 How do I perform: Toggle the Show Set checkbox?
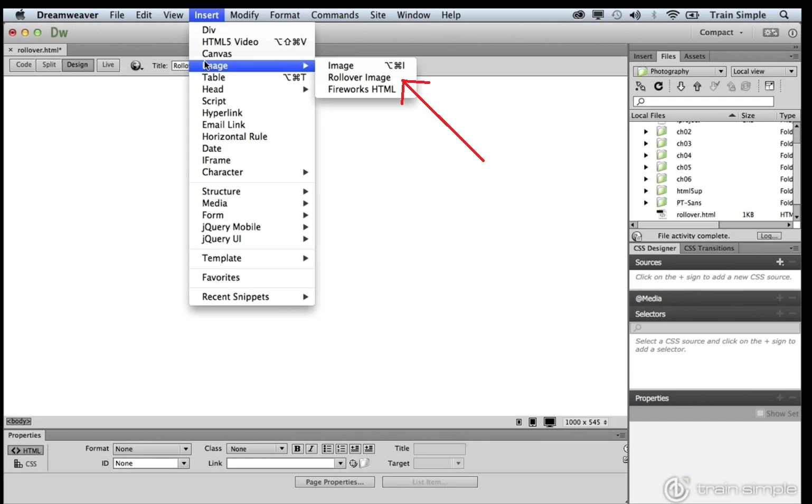point(760,413)
